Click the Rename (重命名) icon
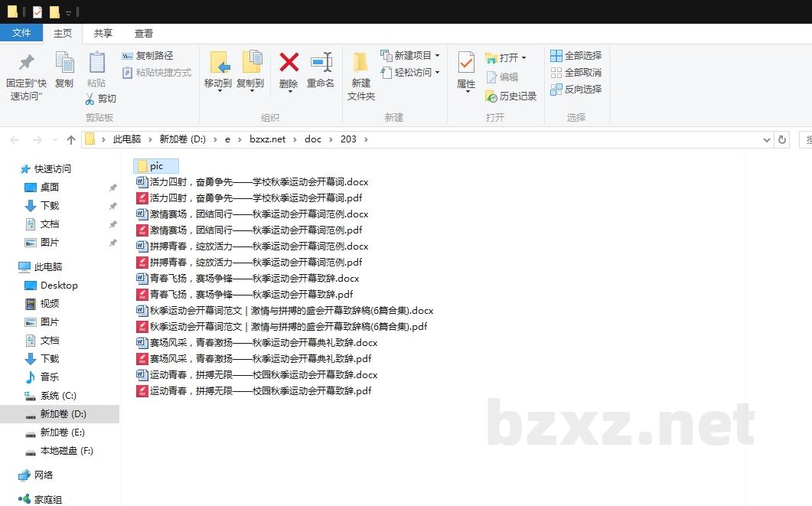This screenshot has width=812, height=506. (x=321, y=63)
